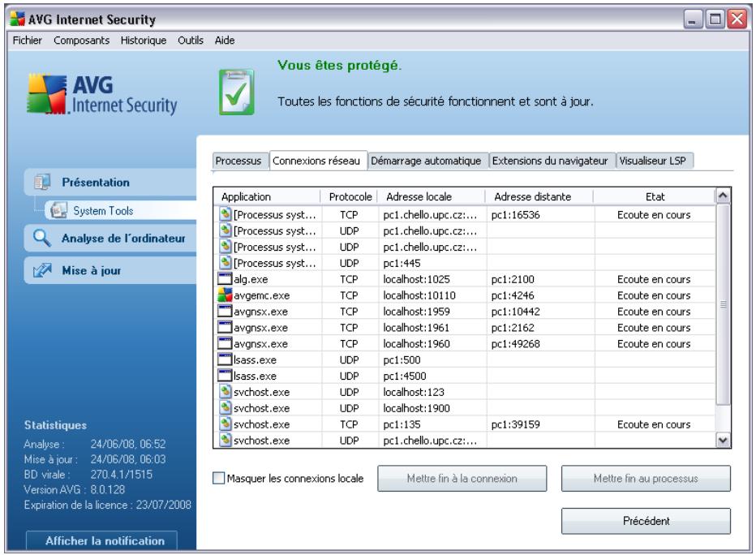Screen dimensions: 756x555
Task: Open the Mise à jour section
Action: tap(110, 270)
